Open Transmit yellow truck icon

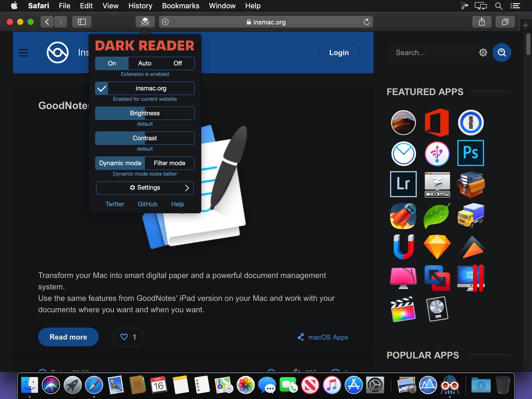coord(471,215)
